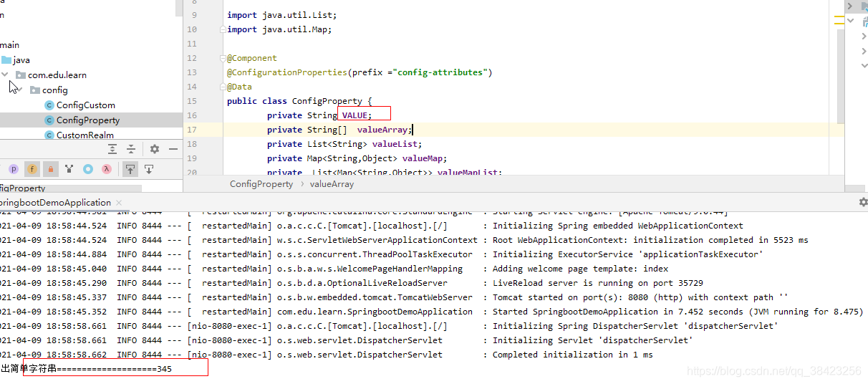
Task: Select the java folder in project tree
Action: point(21,60)
